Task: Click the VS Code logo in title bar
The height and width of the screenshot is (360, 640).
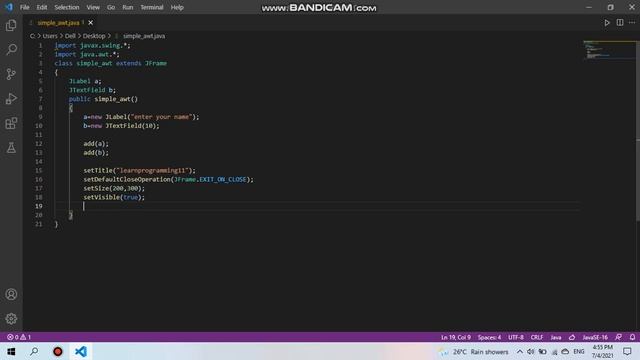Action: (9, 7)
